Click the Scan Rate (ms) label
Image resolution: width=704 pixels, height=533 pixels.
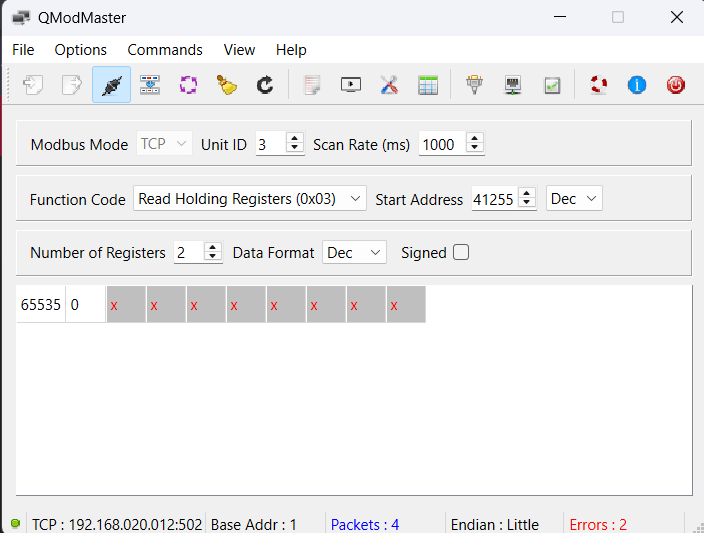pos(361,145)
